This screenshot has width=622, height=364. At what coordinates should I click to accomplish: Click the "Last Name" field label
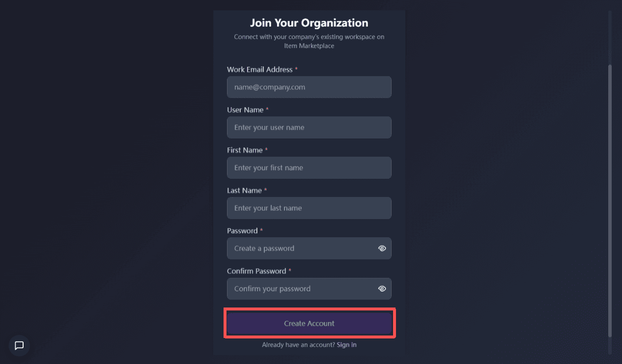click(244, 191)
